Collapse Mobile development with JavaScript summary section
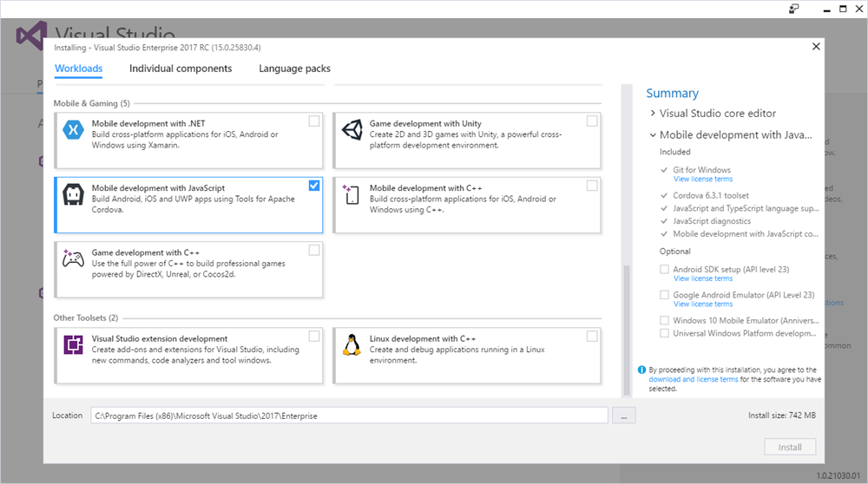 (653, 135)
